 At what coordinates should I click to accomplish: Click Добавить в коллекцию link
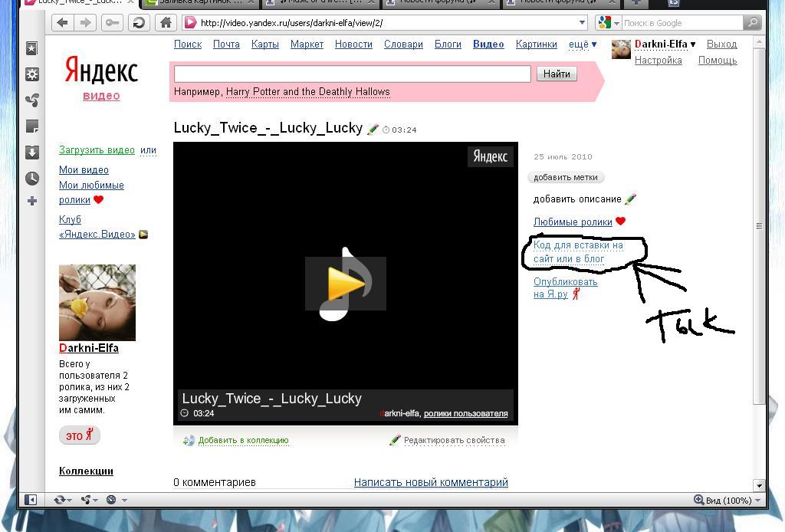[x=243, y=441]
